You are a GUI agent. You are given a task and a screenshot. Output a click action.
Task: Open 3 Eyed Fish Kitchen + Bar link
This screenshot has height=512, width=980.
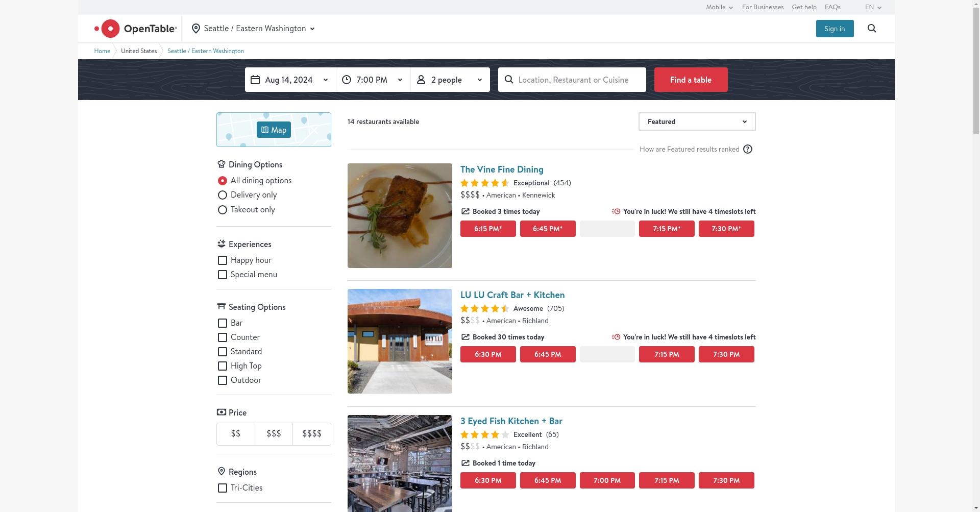[x=511, y=421]
